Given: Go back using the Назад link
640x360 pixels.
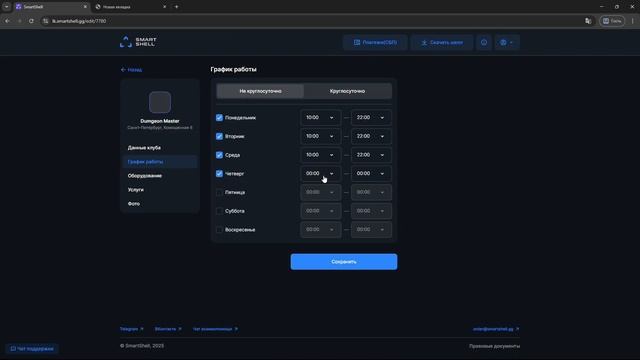Looking at the screenshot, I should [131, 70].
